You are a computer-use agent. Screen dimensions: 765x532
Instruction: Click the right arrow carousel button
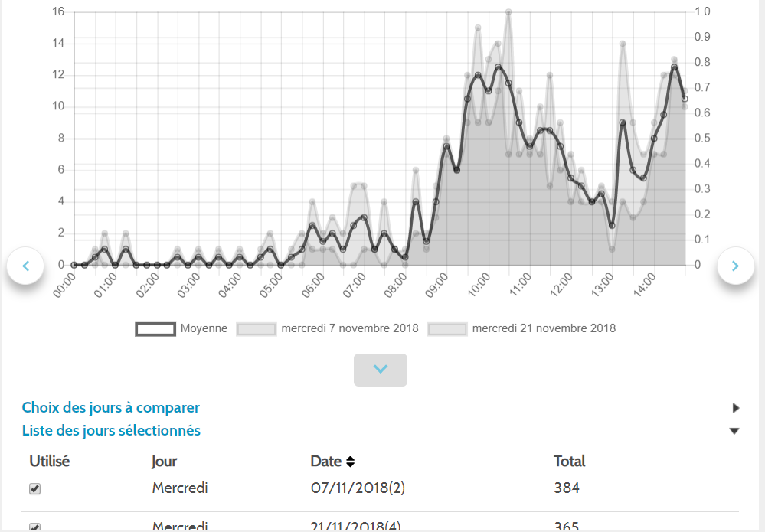pyautogui.click(x=735, y=266)
